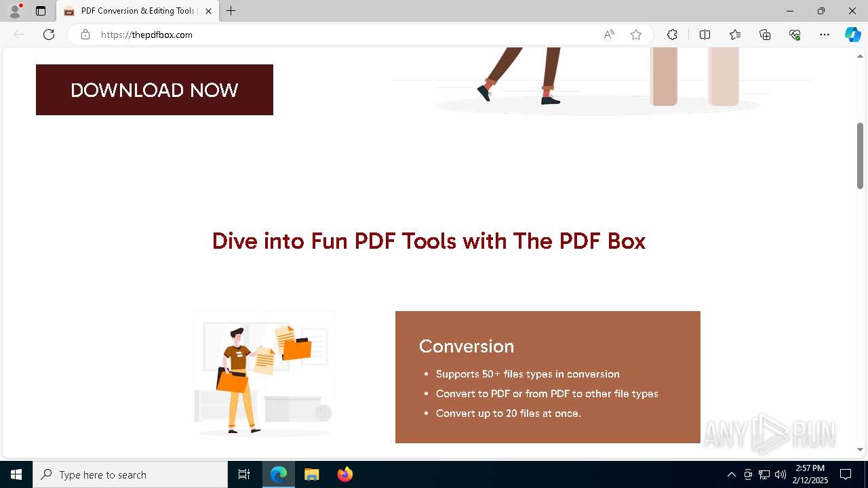Open a new tab with plus button
Viewport: 868px width, 488px height.
tap(231, 11)
